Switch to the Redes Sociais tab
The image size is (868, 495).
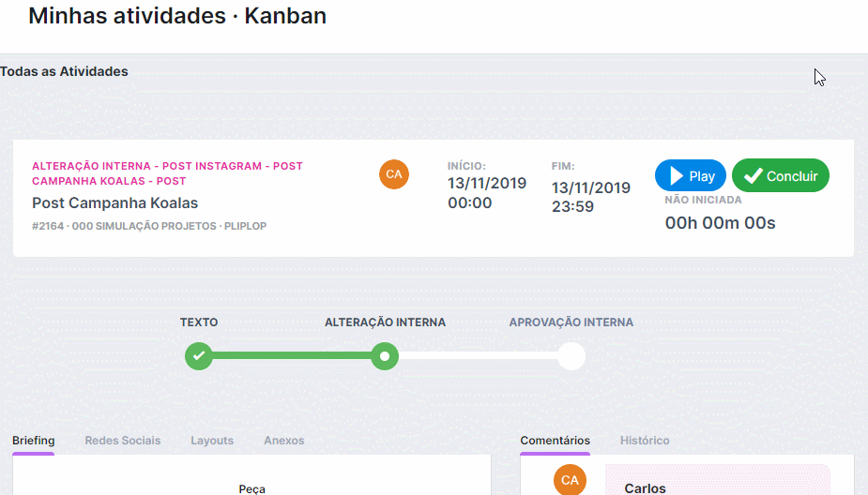pyautogui.click(x=123, y=441)
